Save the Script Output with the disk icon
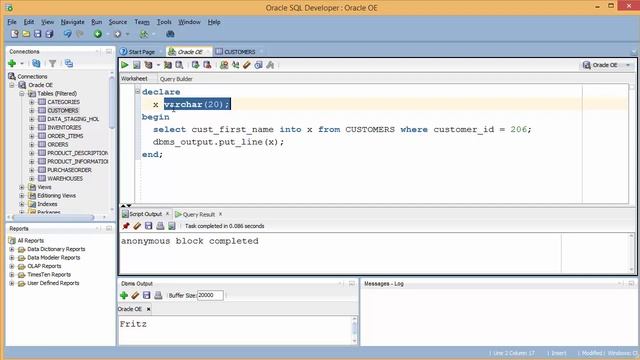 (x=149, y=226)
